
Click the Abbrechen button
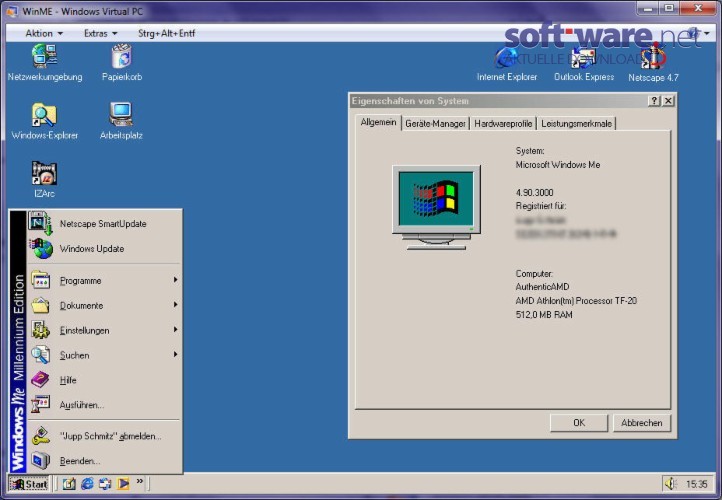click(641, 423)
